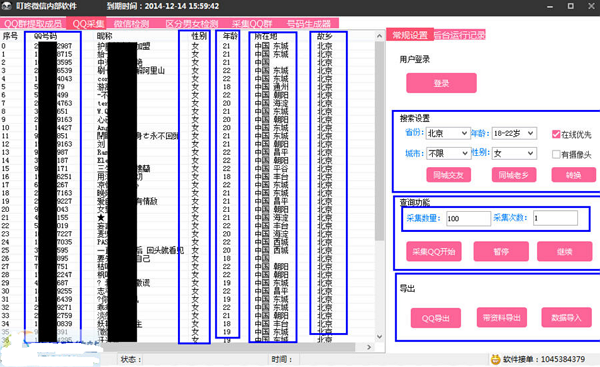Expand the 省份 province dropdown
Image resolution: width=600 pixels, height=367 pixels.
pos(447,133)
